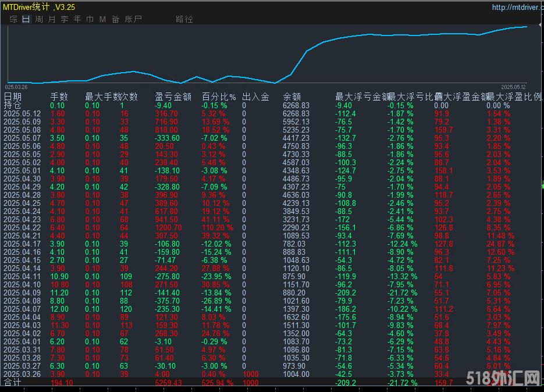Image resolution: width=544 pixels, height=392 pixels.
Task: Click the 最大手数 column header
Action: tap(102, 97)
